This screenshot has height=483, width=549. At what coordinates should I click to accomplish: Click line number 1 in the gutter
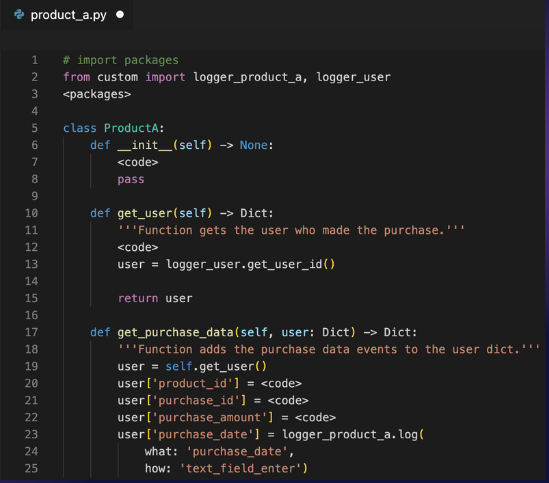pos(35,60)
